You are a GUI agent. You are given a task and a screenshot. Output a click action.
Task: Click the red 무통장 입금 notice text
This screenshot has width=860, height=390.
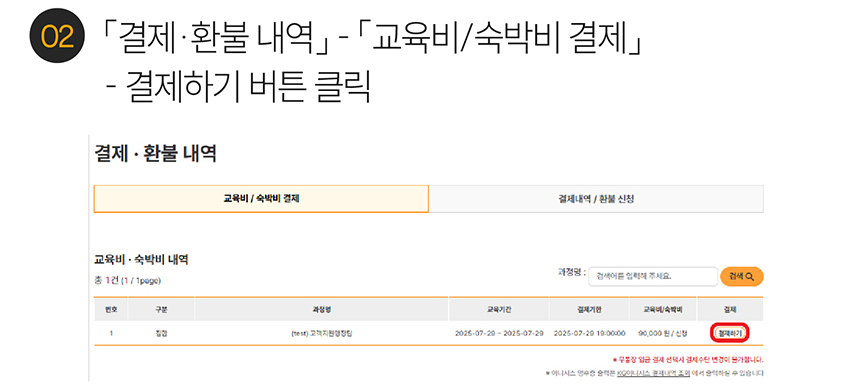tap(688, 360)
